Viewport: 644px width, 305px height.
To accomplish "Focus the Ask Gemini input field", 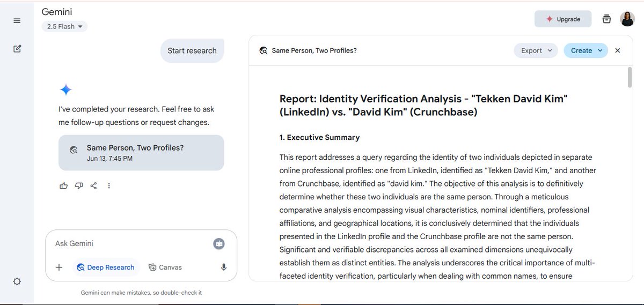I will (129, 243).
